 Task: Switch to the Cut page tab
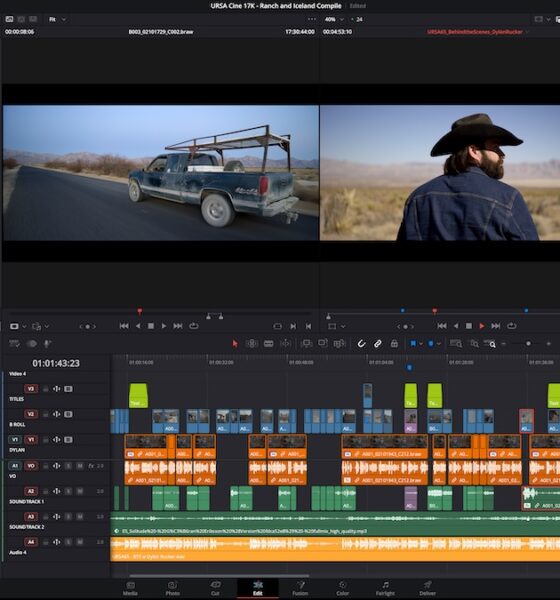coord(215,588)
